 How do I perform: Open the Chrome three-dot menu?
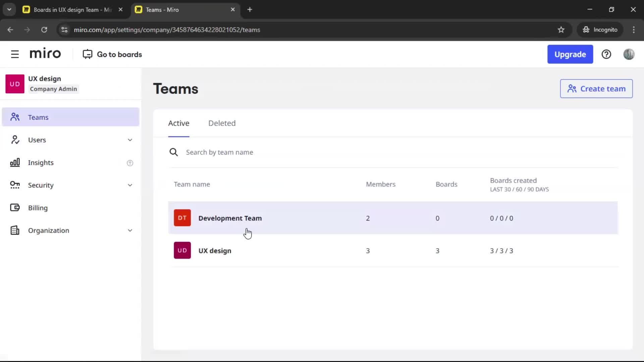[634, 30]
